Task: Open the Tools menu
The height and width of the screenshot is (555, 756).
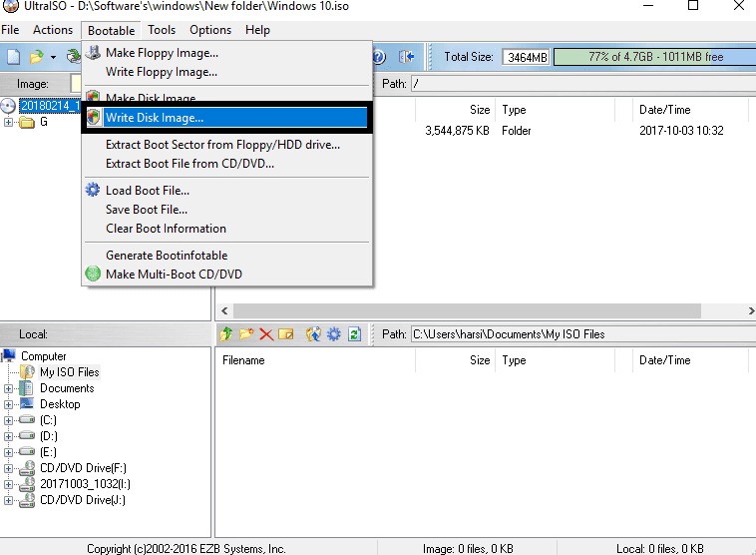Action: point(162,30)
